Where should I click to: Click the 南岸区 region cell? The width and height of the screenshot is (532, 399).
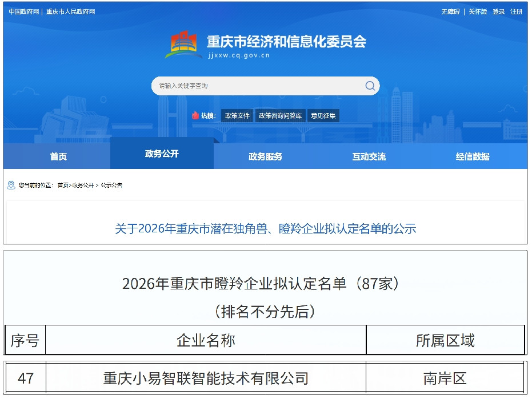click(445, 378)
